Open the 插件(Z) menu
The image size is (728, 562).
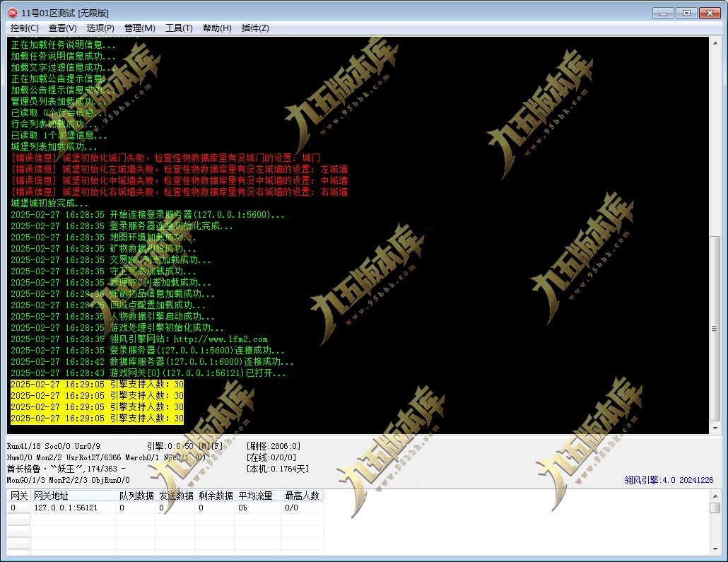[x=255, y=28]
